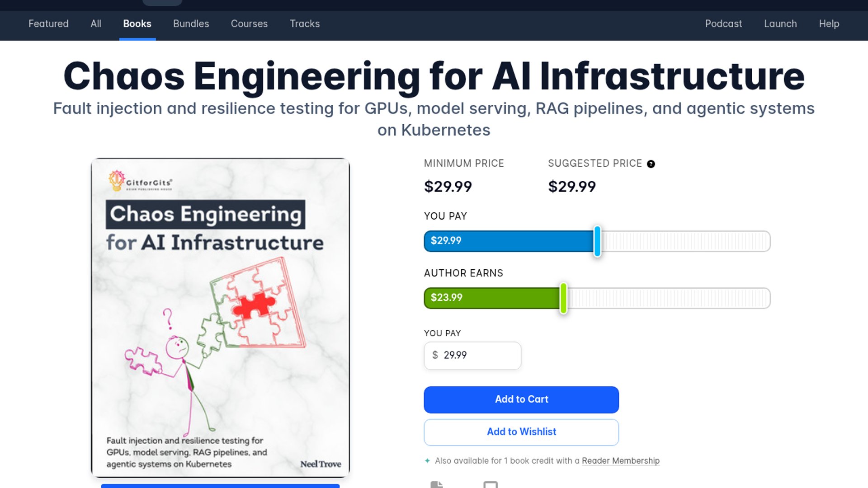Image resolution: width=868 pixels, height=488 pixels.
Task: Go to the Courses tab
Action: (249, 23)
